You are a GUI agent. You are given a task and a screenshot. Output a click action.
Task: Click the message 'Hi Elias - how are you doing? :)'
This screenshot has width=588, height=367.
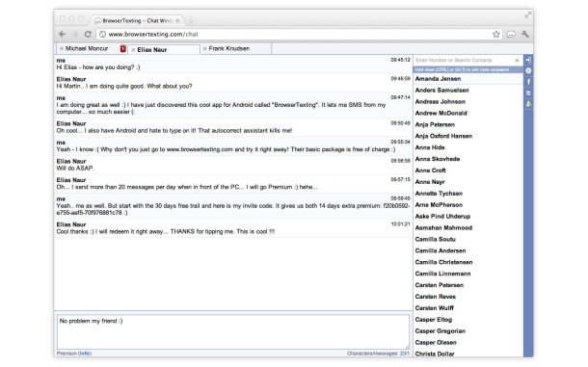click(98, 67)
